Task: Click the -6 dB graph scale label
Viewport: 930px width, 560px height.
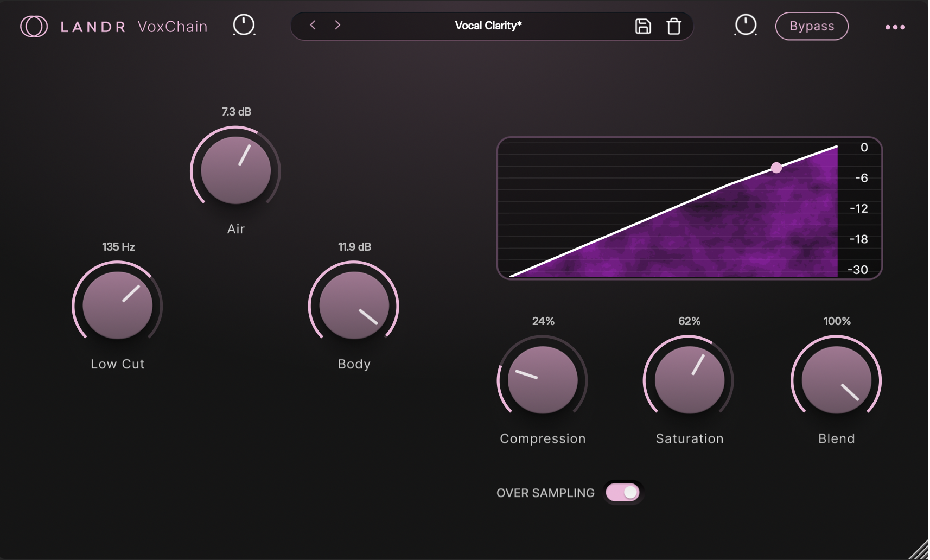Action: [x=862, y=178]
